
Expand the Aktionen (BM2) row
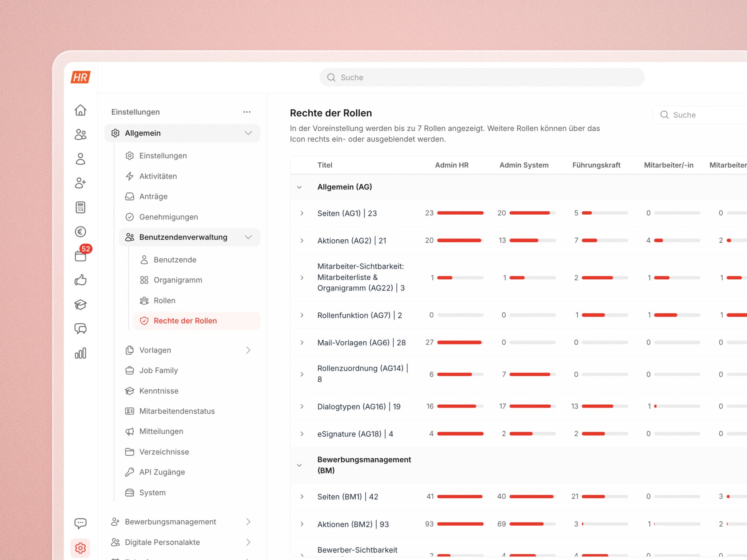pos(302,524)
